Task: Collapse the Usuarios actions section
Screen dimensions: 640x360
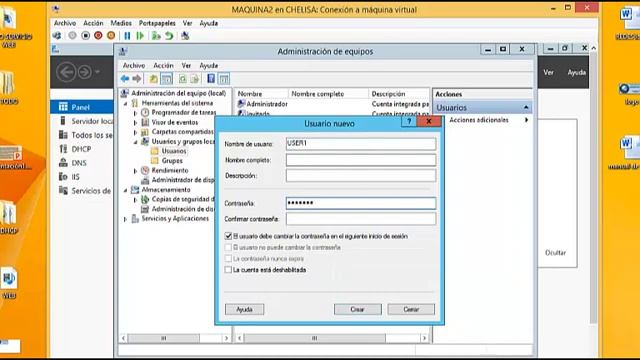Action: point(526,107)
